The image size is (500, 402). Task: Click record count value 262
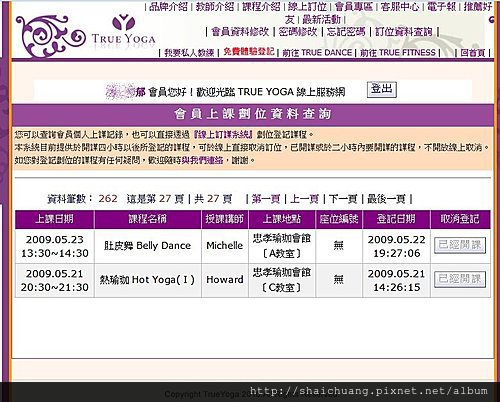pyautogui.click(x=108, y=199)
